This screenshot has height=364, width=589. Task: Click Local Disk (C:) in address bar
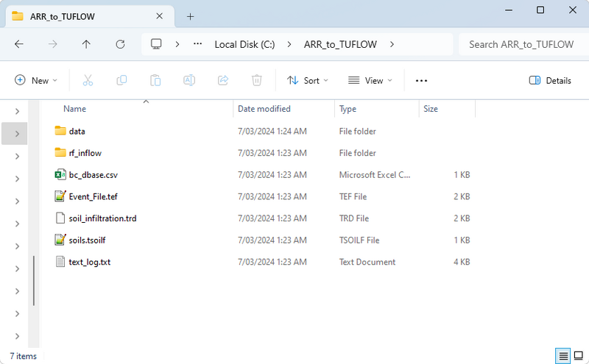pyautogui.click(x=244, y=44)
